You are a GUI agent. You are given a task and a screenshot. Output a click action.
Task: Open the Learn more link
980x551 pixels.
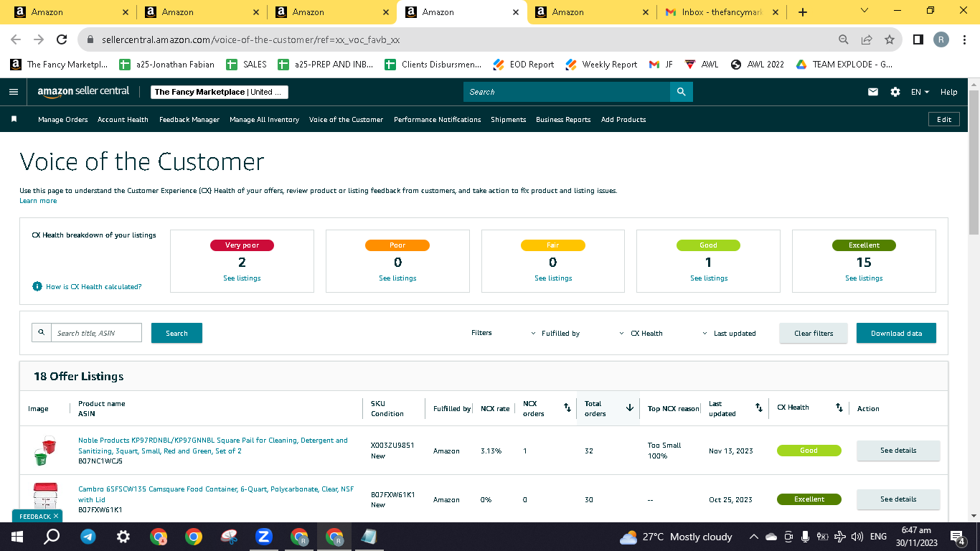[x=38, y=201]
